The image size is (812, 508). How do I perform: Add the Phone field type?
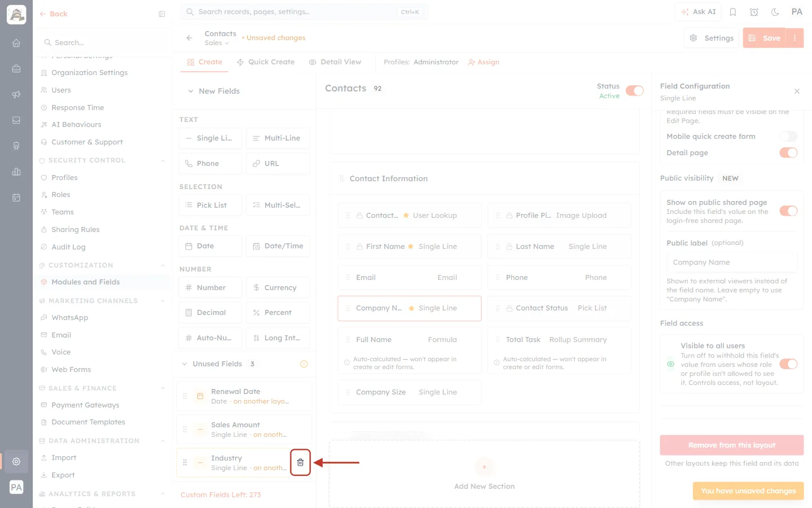pyautogui.click(x=210, y=164)
